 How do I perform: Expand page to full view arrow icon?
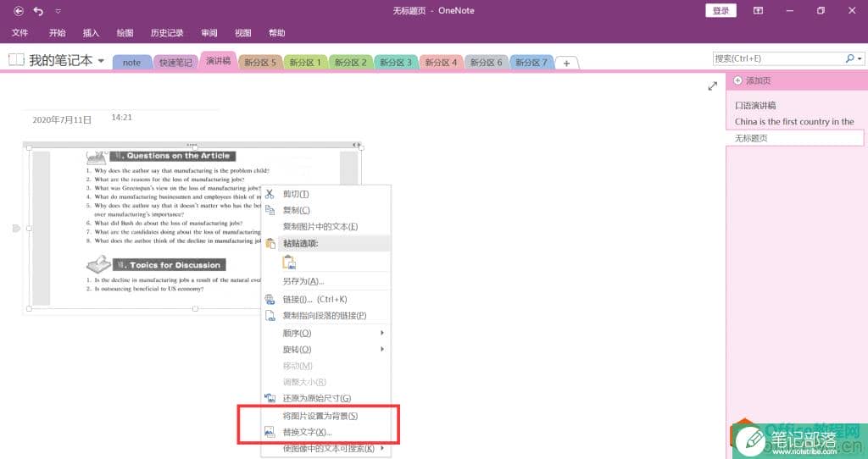click(712, 86)
